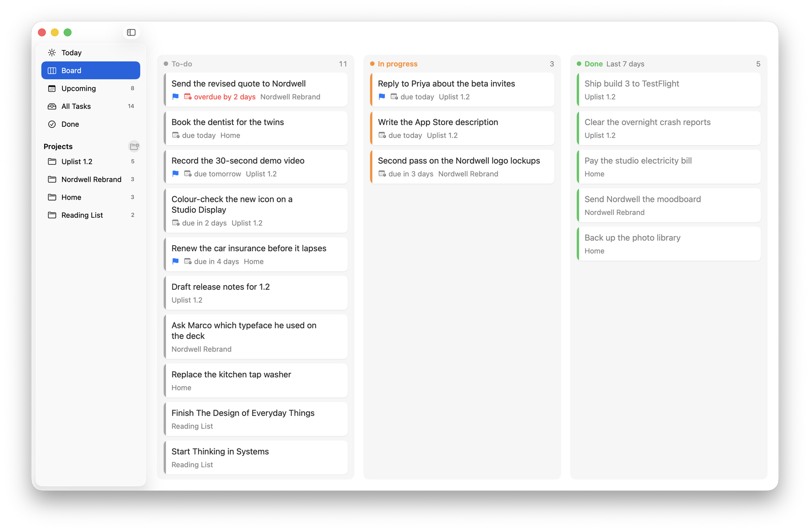Toggle the sidebar visibility button

coord(131,32)
